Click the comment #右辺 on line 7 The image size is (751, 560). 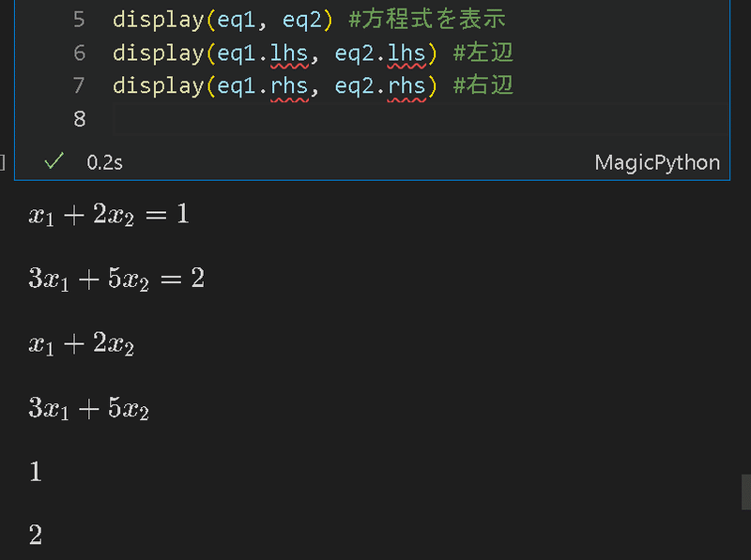pyautogui.click(x=483, y=85)
